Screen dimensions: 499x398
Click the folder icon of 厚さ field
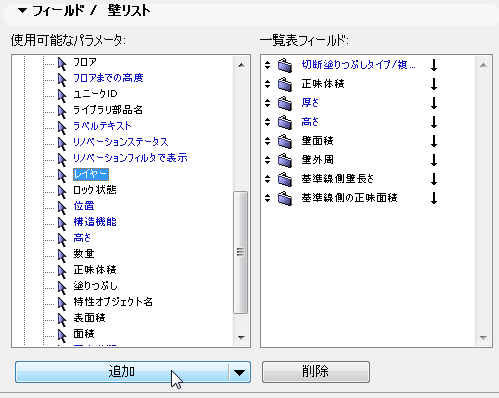(285, 103)
